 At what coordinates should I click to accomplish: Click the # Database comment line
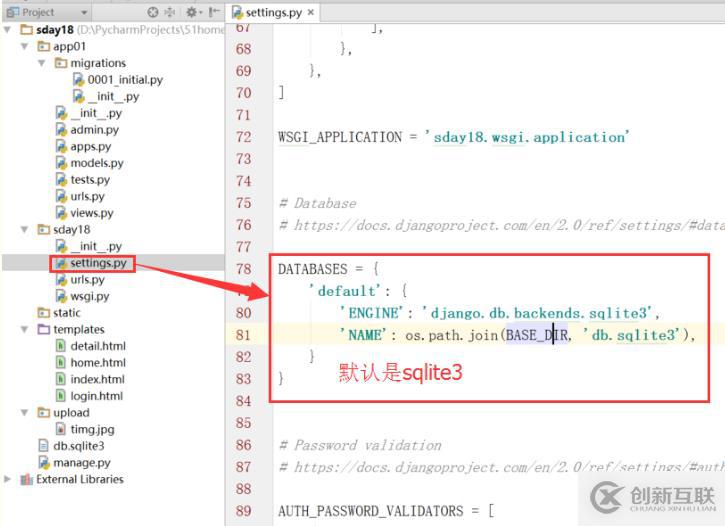[318, 203]
